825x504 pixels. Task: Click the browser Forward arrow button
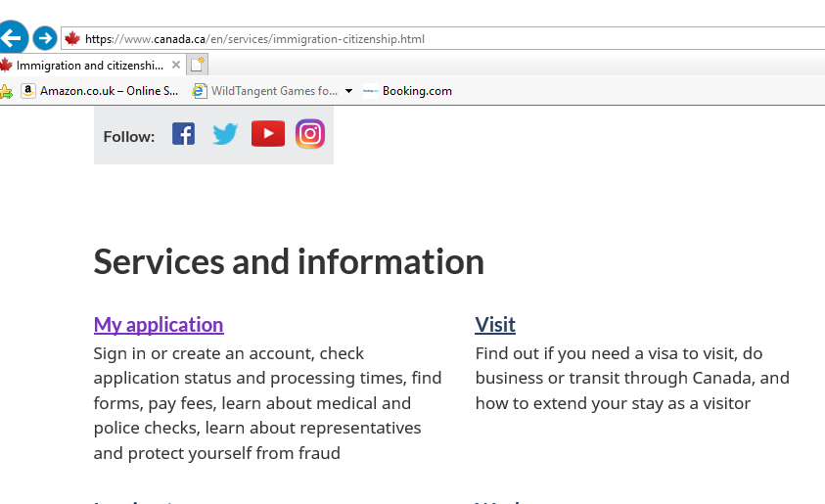click(45, 38)
